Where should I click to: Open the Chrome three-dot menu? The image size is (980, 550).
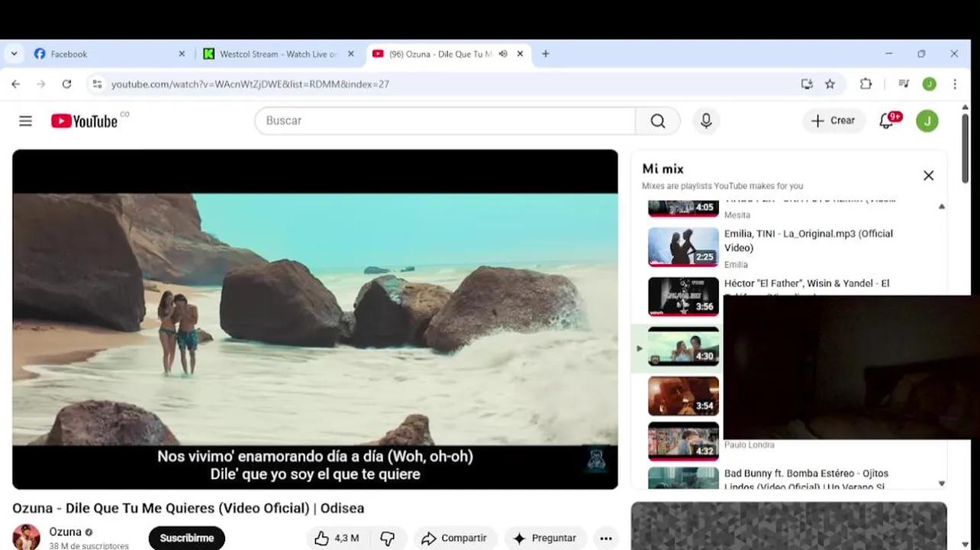tap(955, 84)
